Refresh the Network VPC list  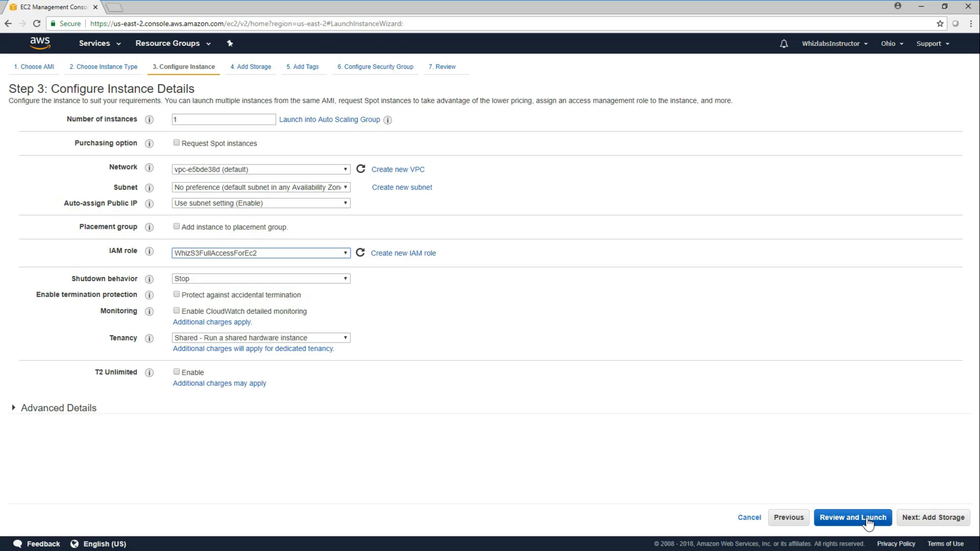click(x=361, y=169)
